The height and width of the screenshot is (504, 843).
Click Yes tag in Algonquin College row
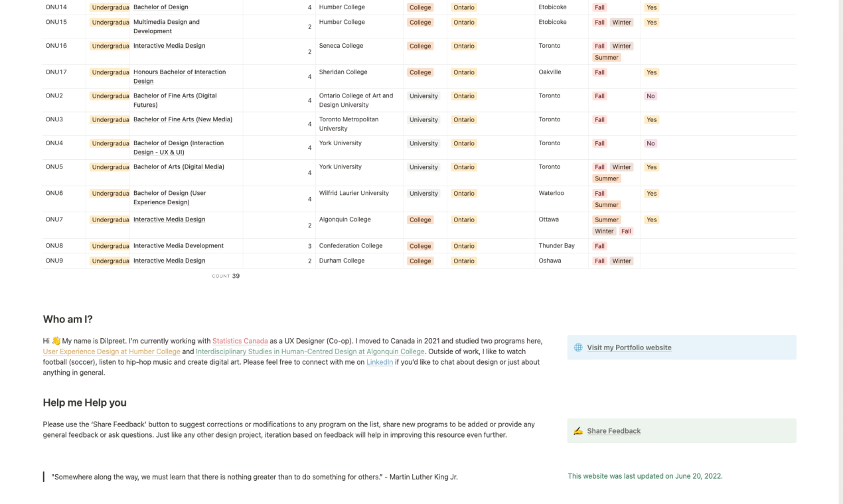coord(652,220)
